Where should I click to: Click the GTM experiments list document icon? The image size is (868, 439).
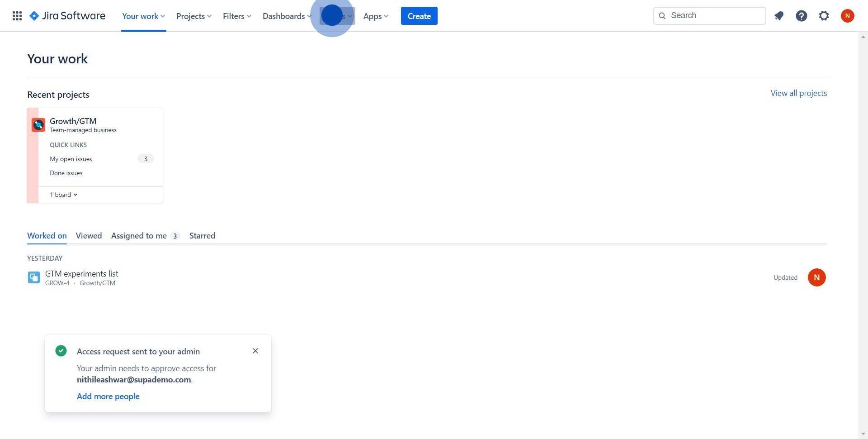point(33,277)
